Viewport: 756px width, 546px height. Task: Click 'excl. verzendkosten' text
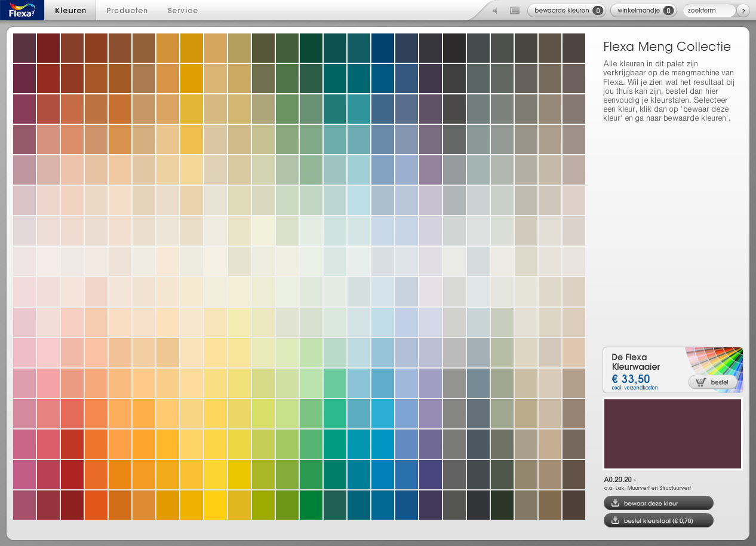pyautogui.click(x=635, y=388)
